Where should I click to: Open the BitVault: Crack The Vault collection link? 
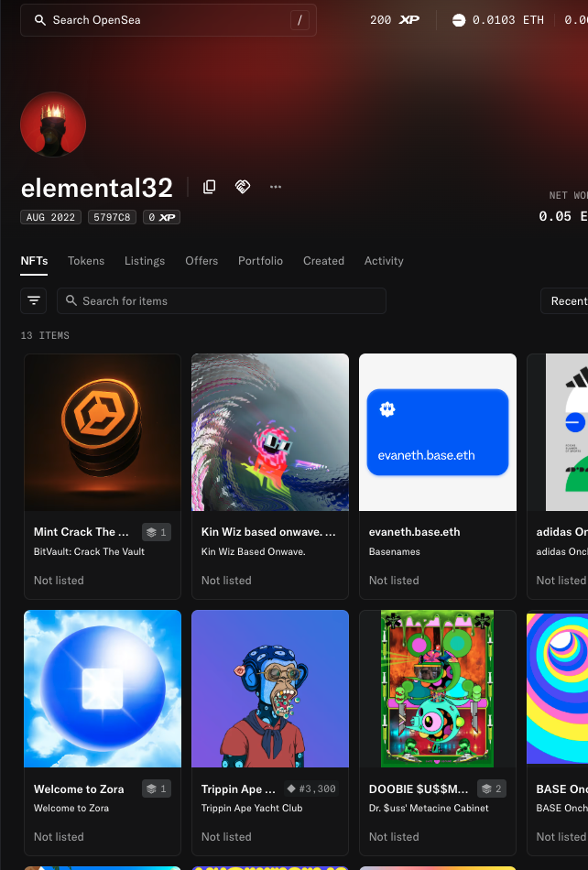coord(89,551)
